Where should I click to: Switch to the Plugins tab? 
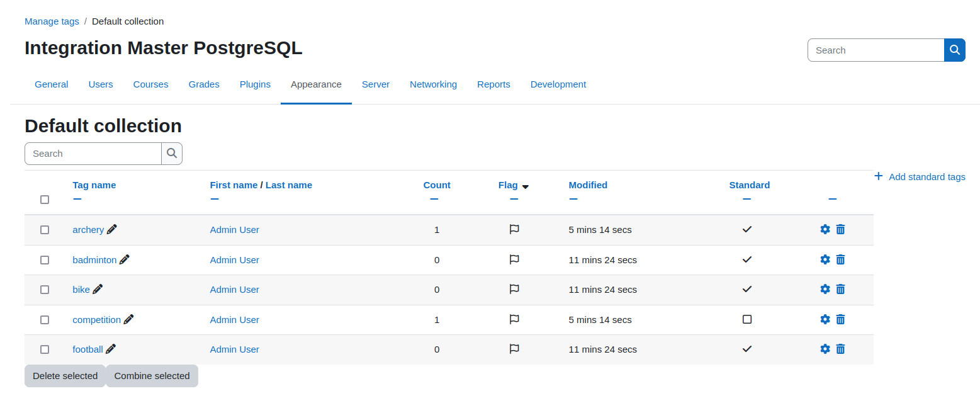click(x=255, y=84)
